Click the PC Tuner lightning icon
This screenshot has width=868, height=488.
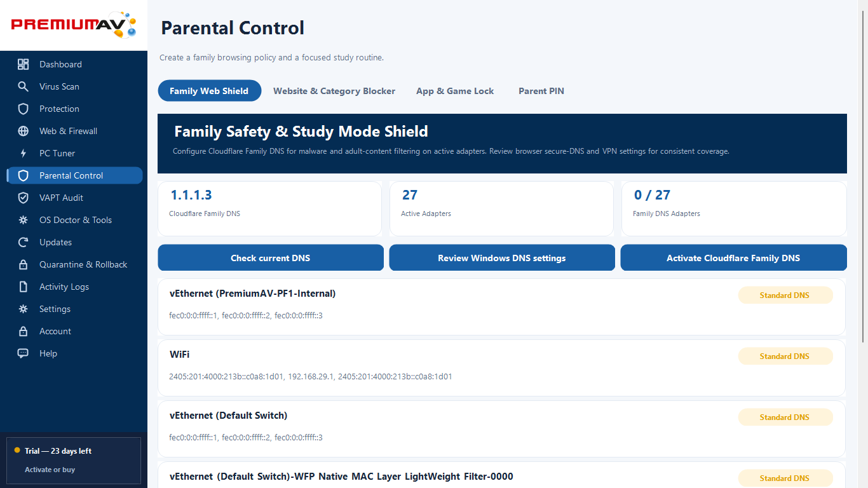(x=24, y=153)
